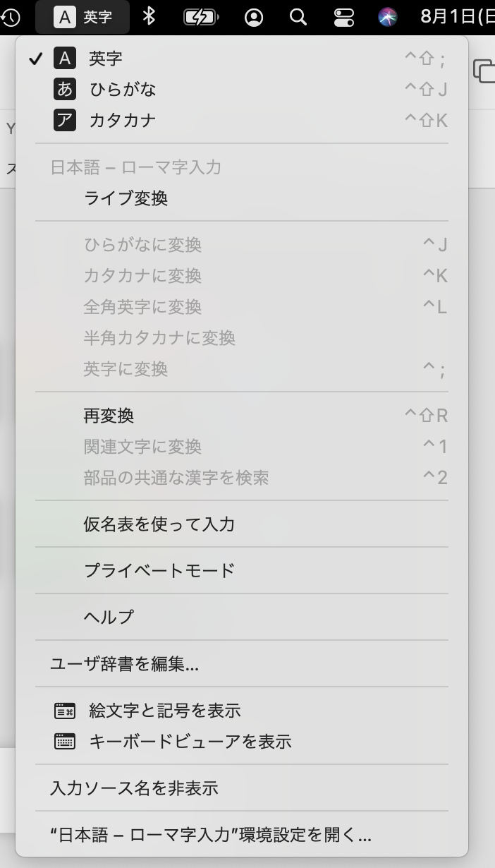Switch input to ひらがな

(x=122, y=90)
